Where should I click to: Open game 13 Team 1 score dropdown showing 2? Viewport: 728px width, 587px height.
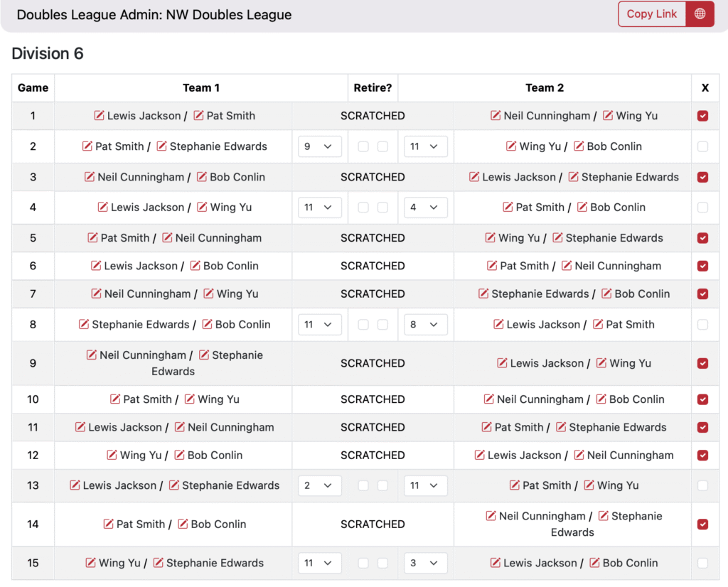[x=319, y=485]
